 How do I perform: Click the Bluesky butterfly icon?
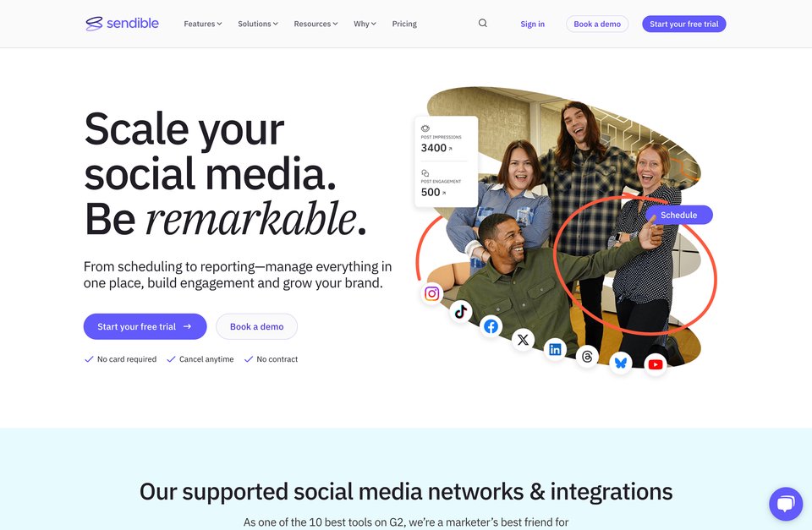[x=620, y=363]
